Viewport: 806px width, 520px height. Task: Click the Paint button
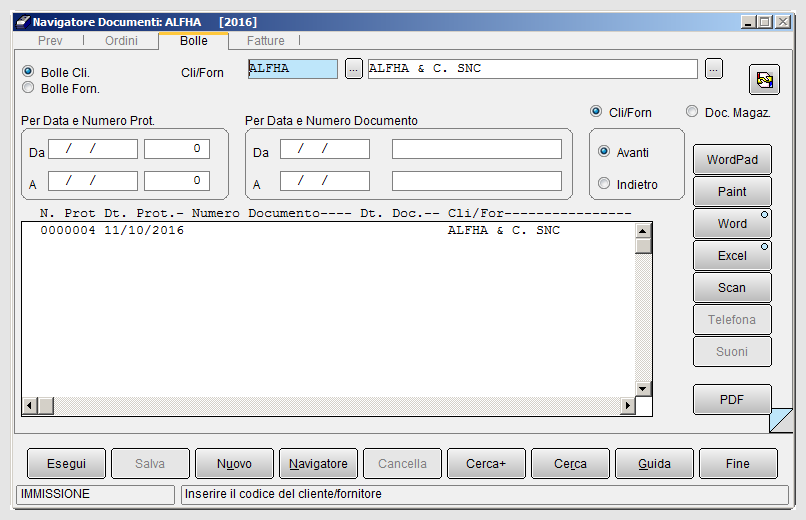[x=732, y=192]
